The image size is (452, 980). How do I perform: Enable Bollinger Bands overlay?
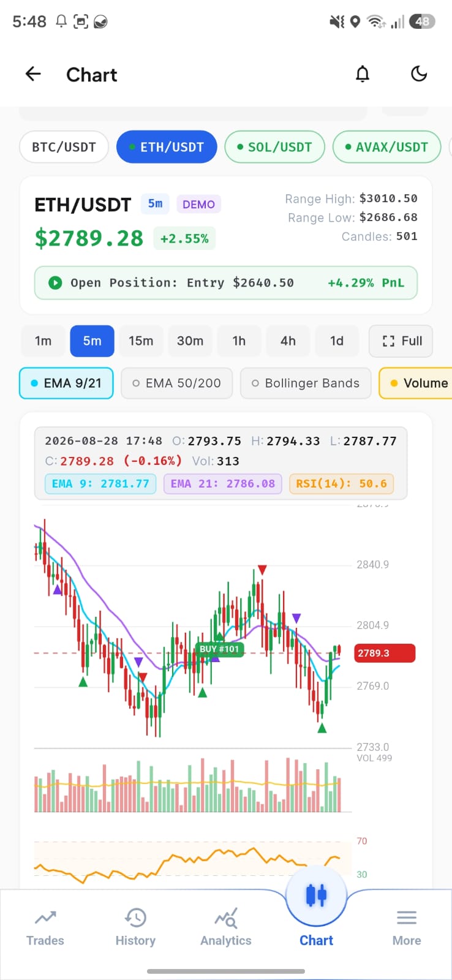306,383
